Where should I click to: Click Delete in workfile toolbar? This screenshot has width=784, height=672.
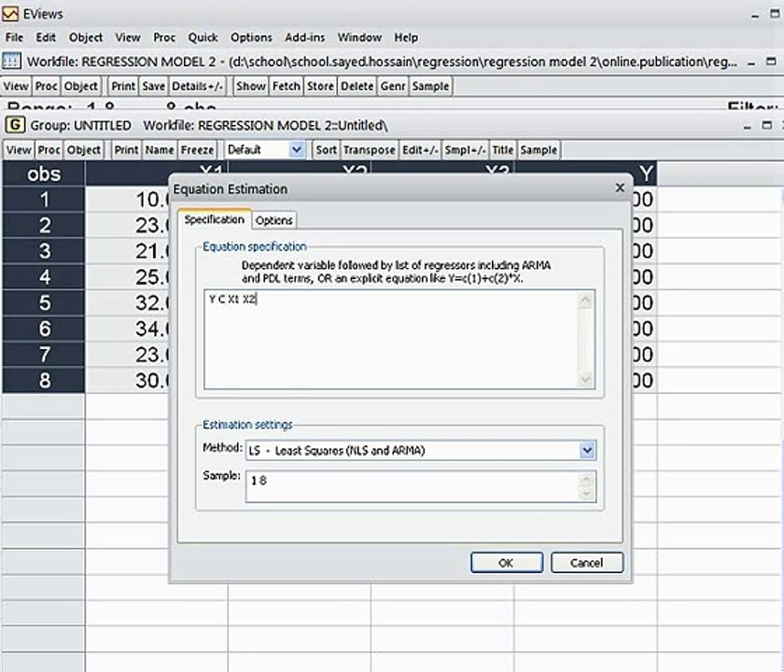tap(357, 86)
